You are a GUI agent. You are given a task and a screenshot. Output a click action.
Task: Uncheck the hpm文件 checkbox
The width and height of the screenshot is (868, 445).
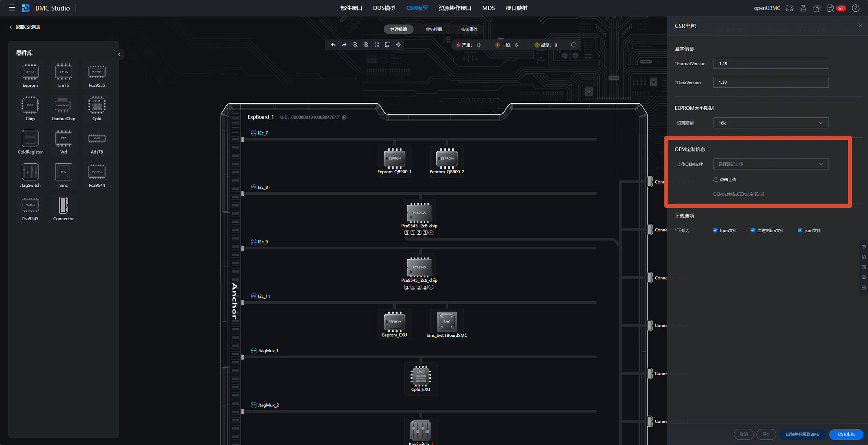pos(715,231)
